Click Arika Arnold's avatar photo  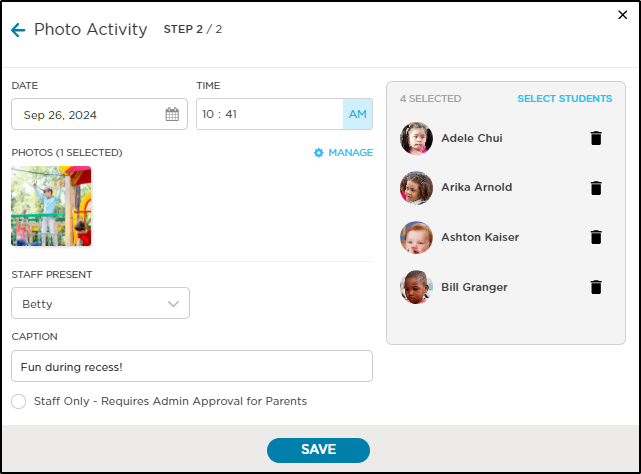(416, 188)
